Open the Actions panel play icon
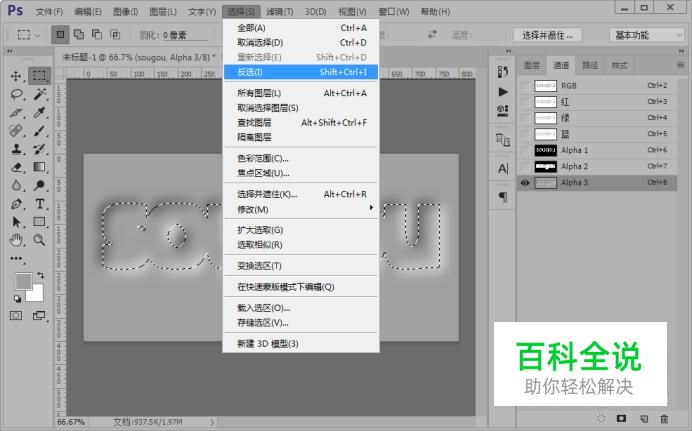 pos(503,92)
